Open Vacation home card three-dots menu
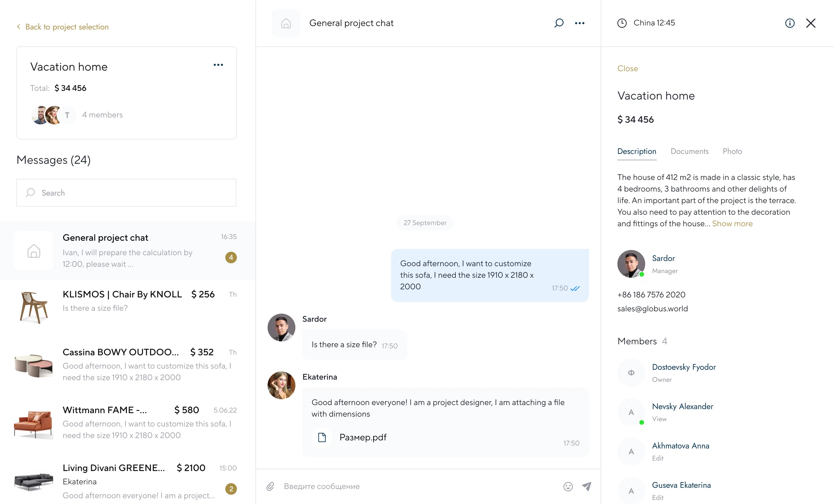The image size is (834, 504). [218, 65]
